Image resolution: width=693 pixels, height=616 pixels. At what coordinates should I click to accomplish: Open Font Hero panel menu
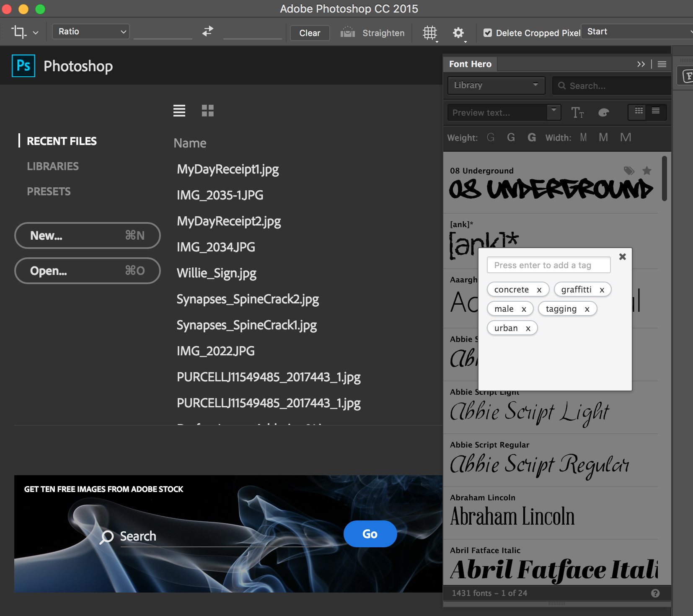click(662, 64)
